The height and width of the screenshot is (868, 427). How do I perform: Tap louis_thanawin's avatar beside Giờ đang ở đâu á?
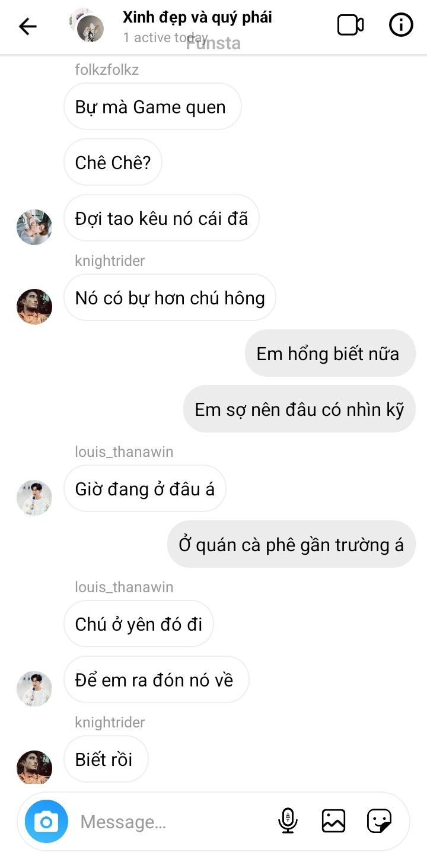click(34, 497)
